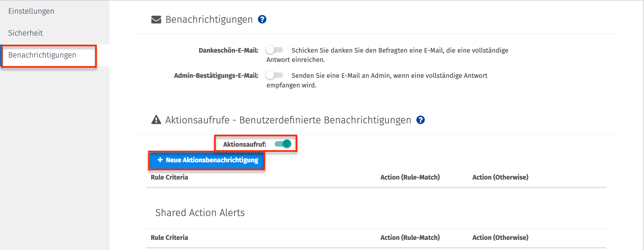Select the Benachrichtigungen sidebar entry
Viewport: 644px width, 250px height.
click(42, 55)
